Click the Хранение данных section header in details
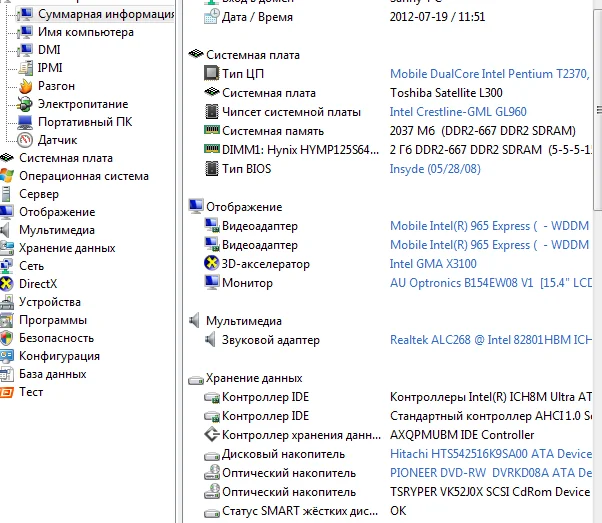602x523 pixels. click(x=254, y=378)
